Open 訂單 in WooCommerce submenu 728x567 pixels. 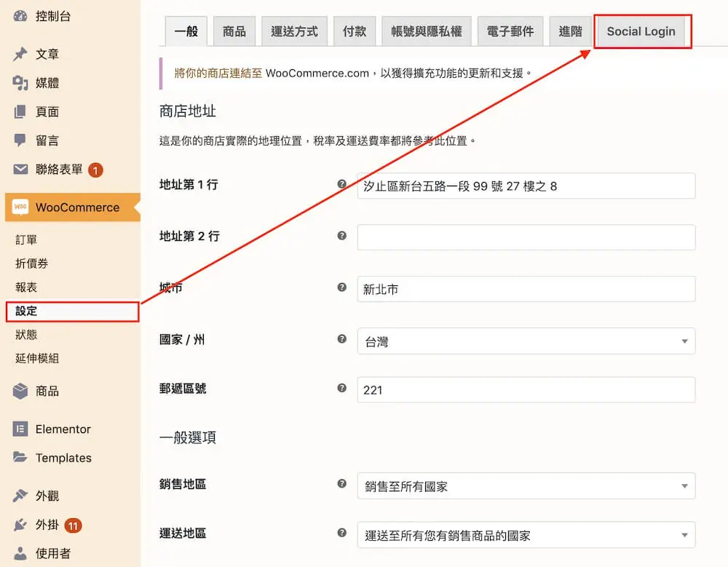(26, 239)
